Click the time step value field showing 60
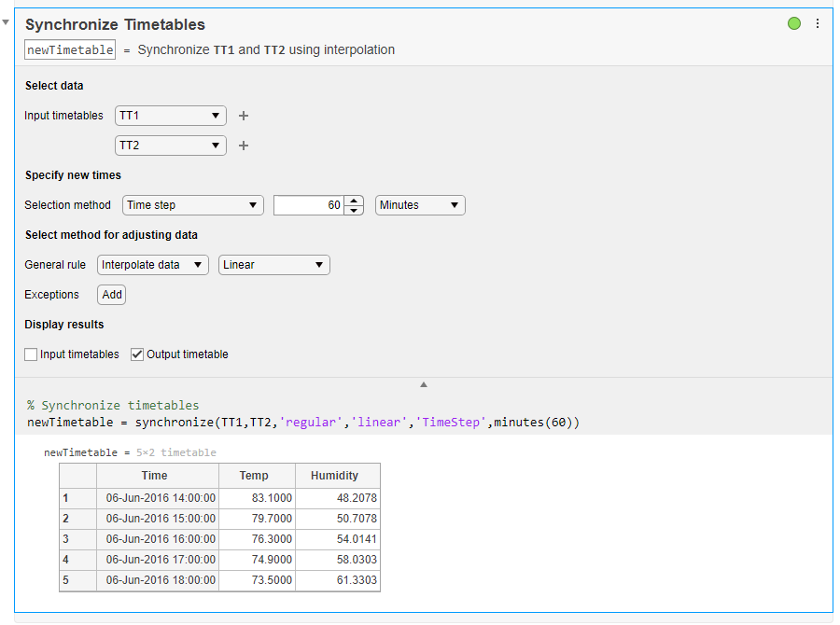The width and height of the screenshot is (840, 625). (x=309, y=205)
